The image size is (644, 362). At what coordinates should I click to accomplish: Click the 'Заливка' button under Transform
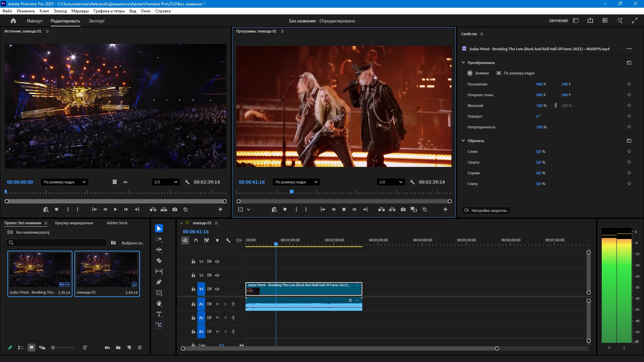tap(478, 73)
